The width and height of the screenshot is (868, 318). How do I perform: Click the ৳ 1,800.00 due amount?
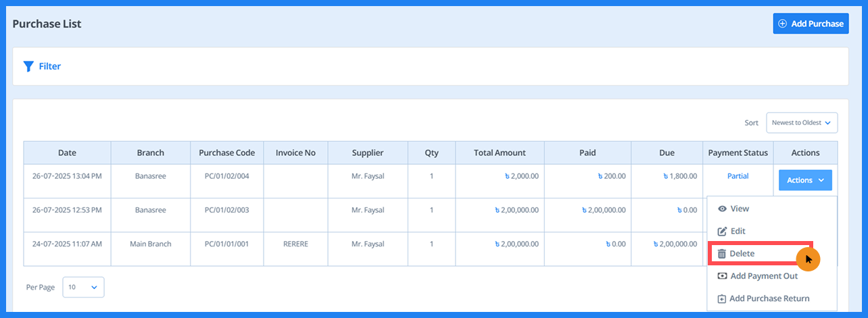[679, 176]
